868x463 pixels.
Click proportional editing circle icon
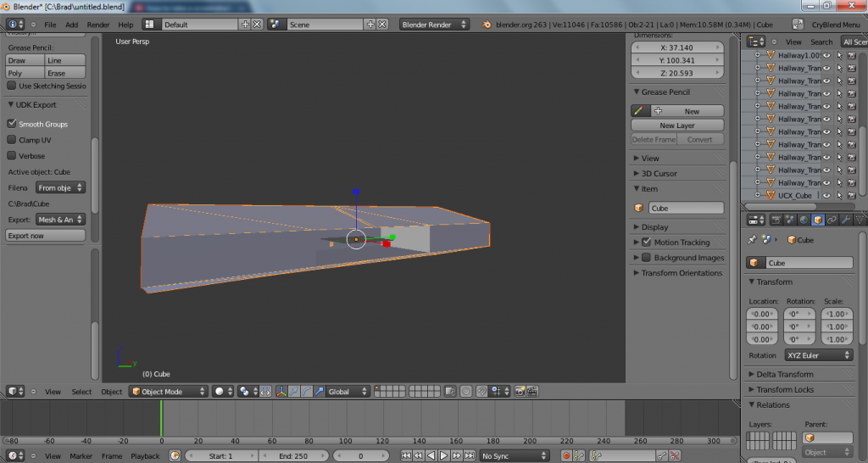pos(466,392)
